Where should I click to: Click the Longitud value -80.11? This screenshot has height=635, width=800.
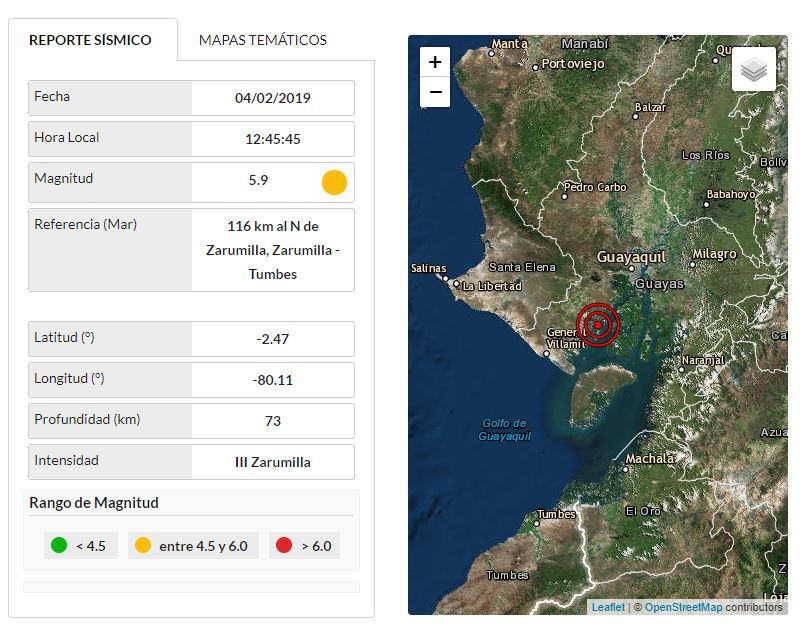tap(273, 380)
